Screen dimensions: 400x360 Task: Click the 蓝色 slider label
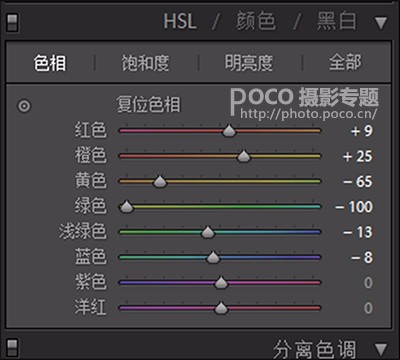coord(90,257)
